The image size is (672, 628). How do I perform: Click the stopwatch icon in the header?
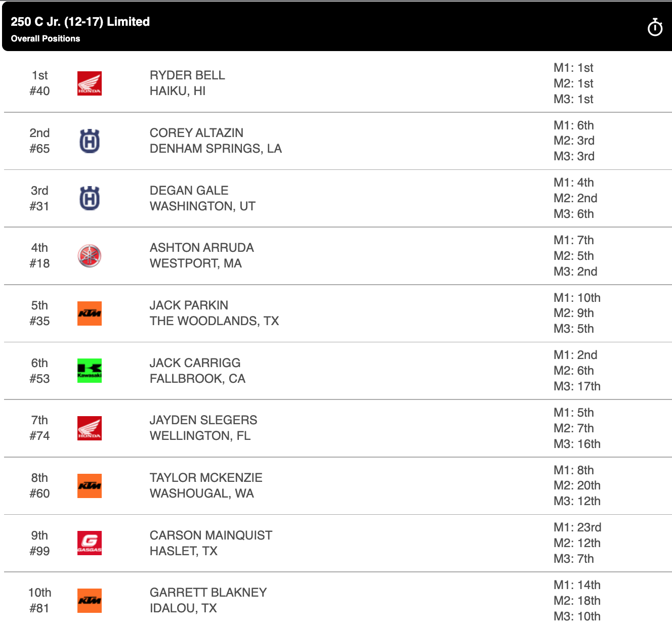click(655, 28)
